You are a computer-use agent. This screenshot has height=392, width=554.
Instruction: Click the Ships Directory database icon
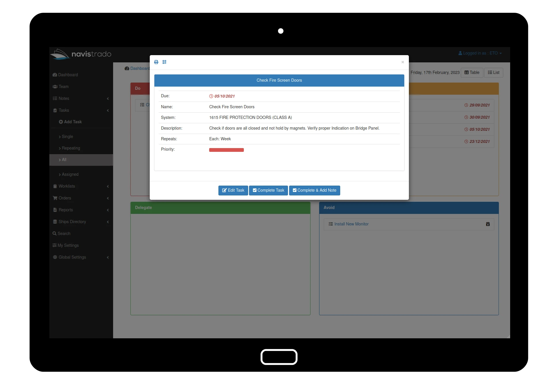[55, 222]
